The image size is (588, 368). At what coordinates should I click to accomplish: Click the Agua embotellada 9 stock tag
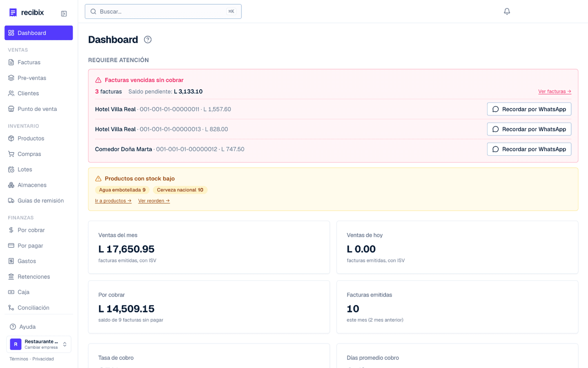[x=122, y=190]
